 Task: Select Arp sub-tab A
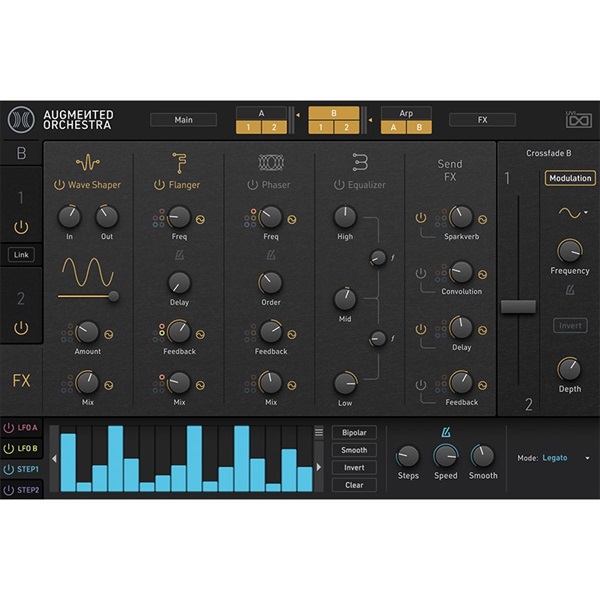pyautogui.click(x=393, y=127)
